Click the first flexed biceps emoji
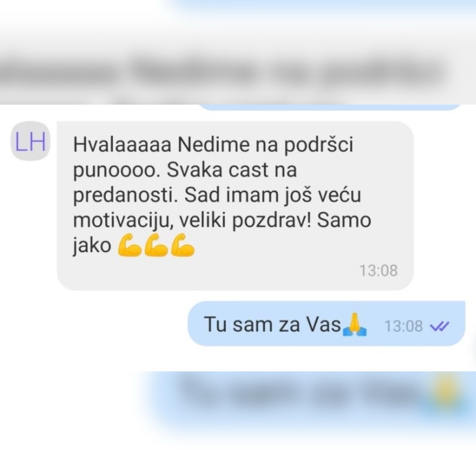Image resolution: width=476 pixels, height=476 pixels. click(x=130, y=245)
